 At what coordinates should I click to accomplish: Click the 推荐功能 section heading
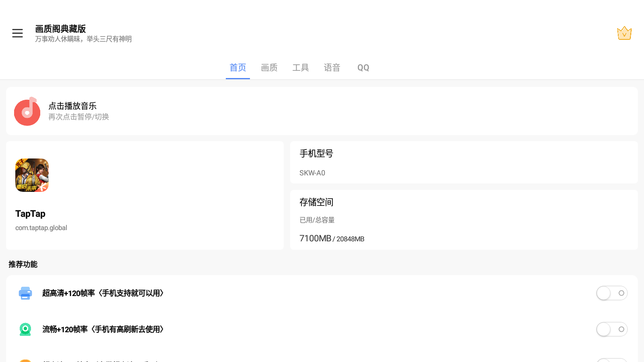click(23, 264)
